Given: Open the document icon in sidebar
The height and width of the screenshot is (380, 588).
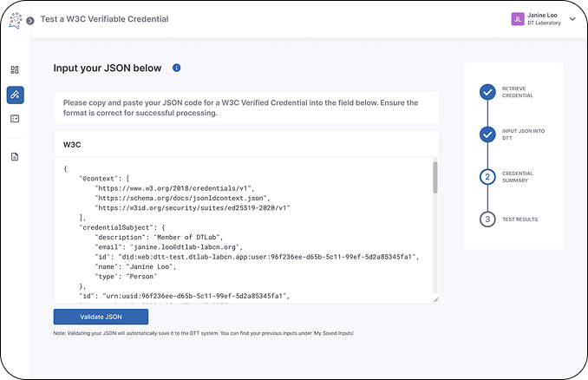Looking at the screenshot, I should coord(15,157).
